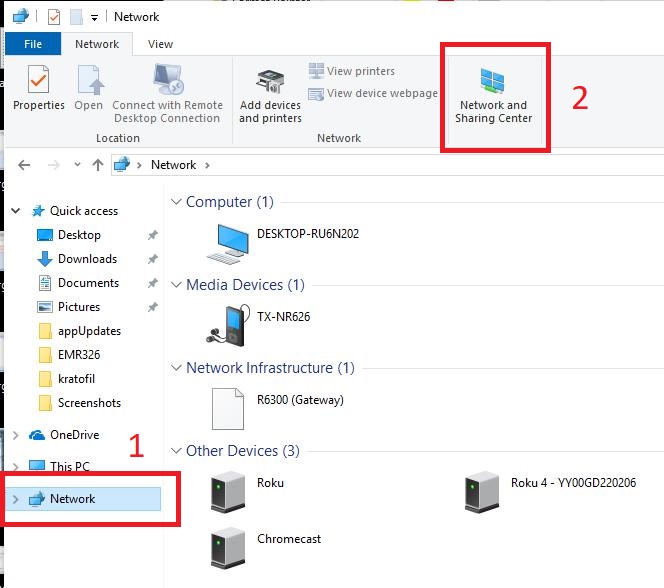Select the Roku device icon
The height and width of the screenshot is (588, 664).
coord(228,492)
